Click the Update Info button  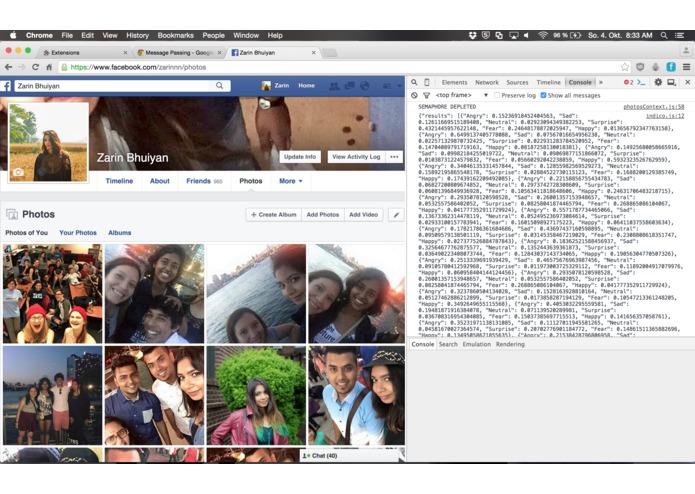pos(300,157)
